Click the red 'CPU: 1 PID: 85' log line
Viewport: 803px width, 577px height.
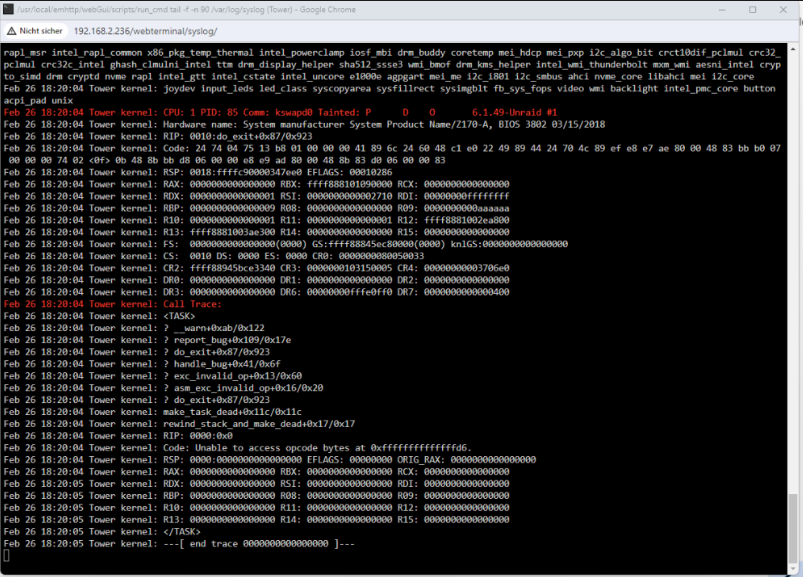280,112
